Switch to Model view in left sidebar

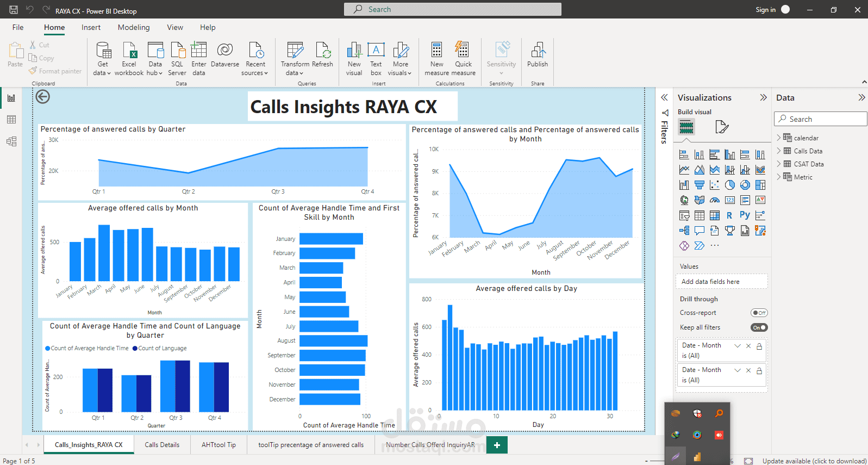point(11,141)
